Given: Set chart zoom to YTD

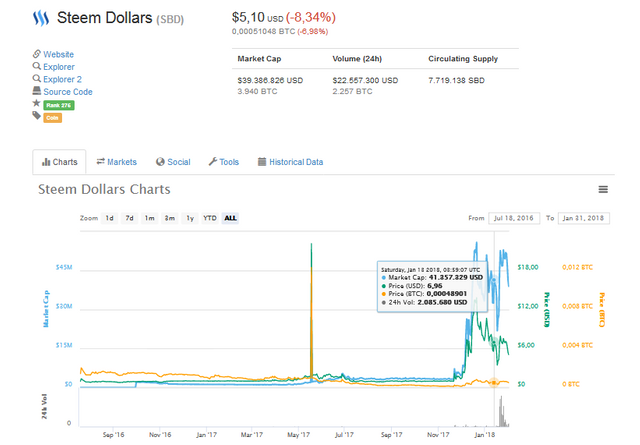Looking at the screenshot, I should (210, 218).
